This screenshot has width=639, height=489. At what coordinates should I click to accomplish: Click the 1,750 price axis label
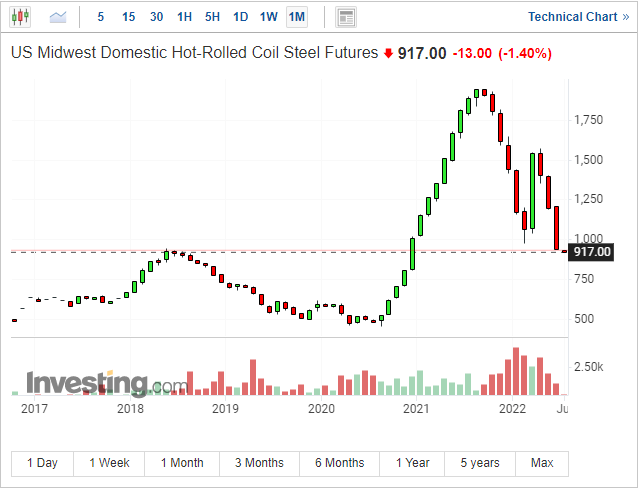588,120
